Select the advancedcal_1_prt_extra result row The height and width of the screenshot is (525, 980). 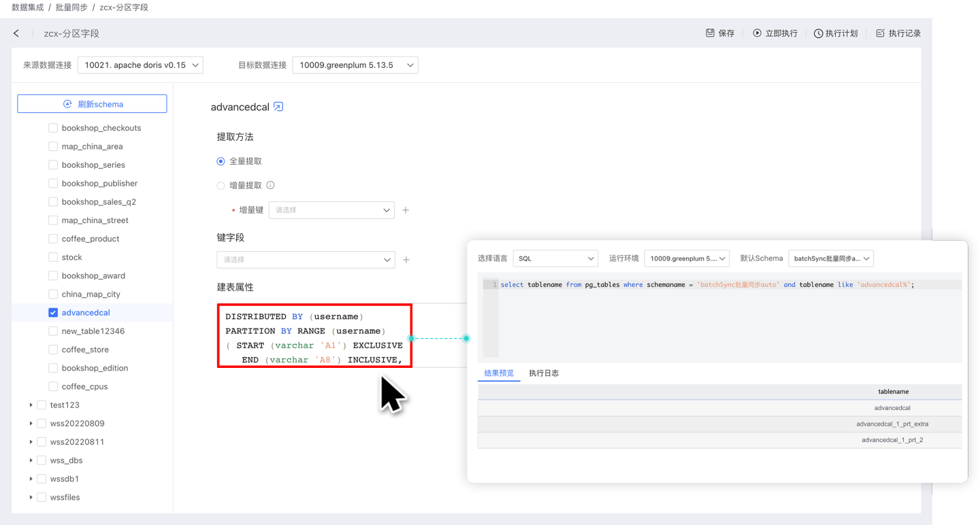click(720, 424)
